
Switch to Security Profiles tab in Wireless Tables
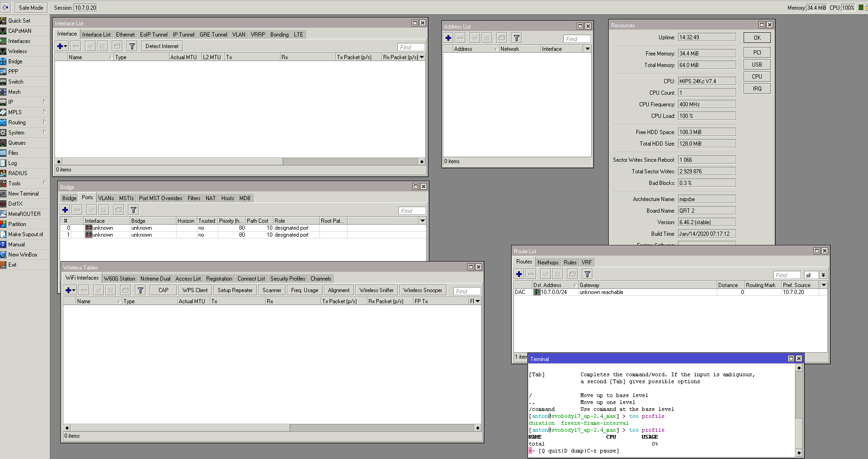point(287,279)
